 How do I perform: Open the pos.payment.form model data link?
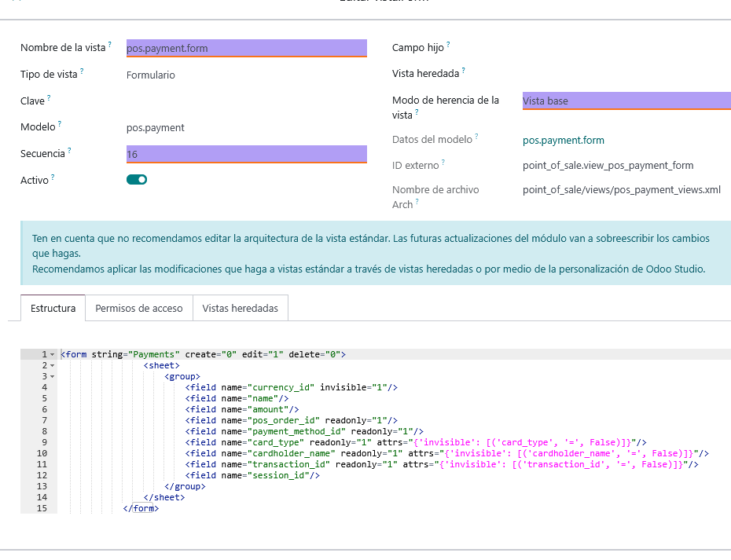pos(563,141)
